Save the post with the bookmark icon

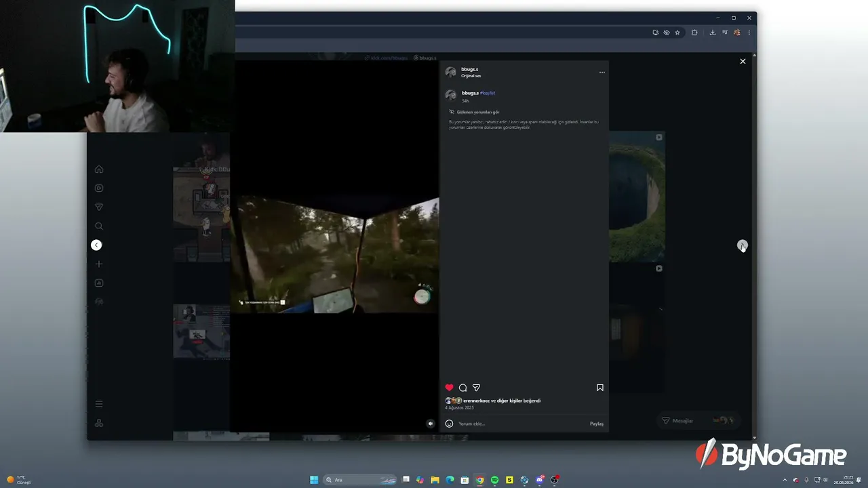pyautogui.click(x=600, y=388)
